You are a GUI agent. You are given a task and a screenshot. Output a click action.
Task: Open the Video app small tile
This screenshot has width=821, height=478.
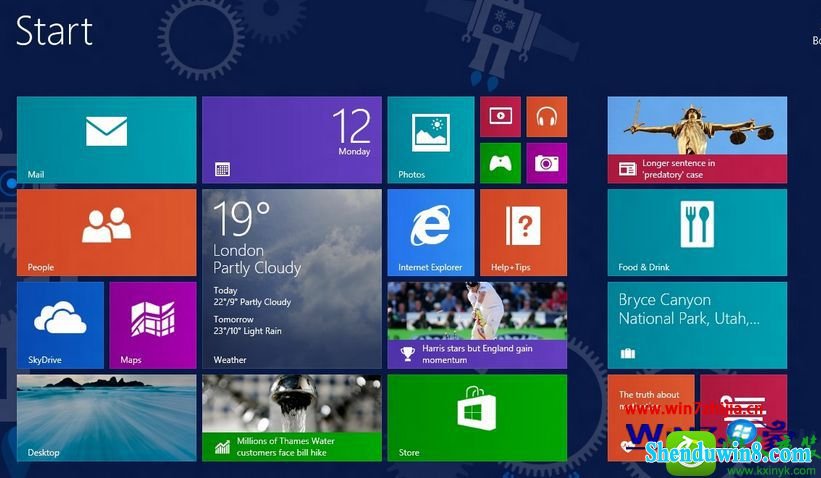click(x=501, y=116)
